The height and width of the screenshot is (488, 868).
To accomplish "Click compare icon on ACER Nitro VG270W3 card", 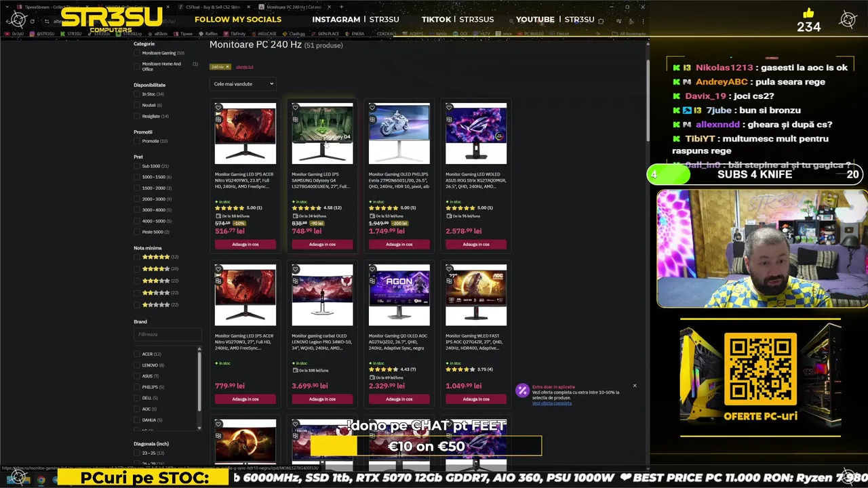I will tap(218, 280).
